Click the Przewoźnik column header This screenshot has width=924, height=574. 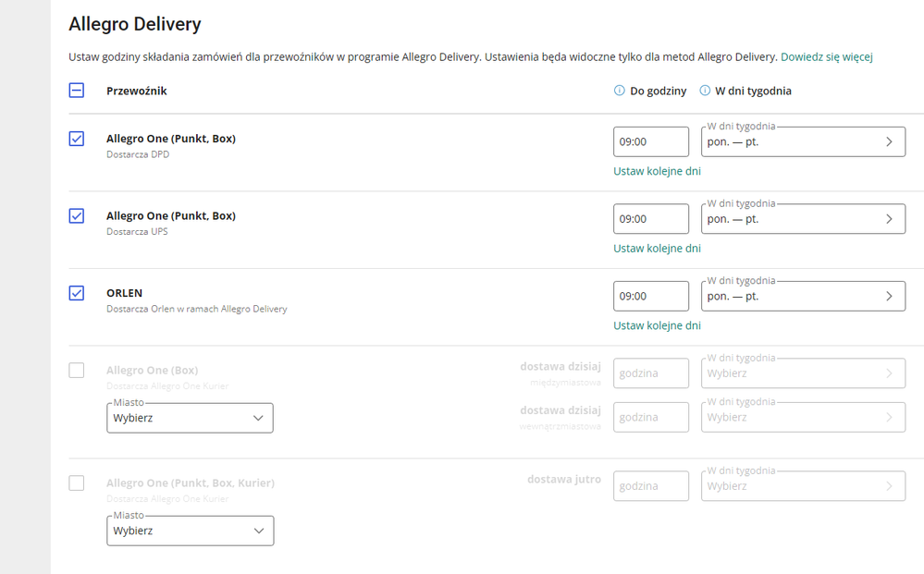137,91
